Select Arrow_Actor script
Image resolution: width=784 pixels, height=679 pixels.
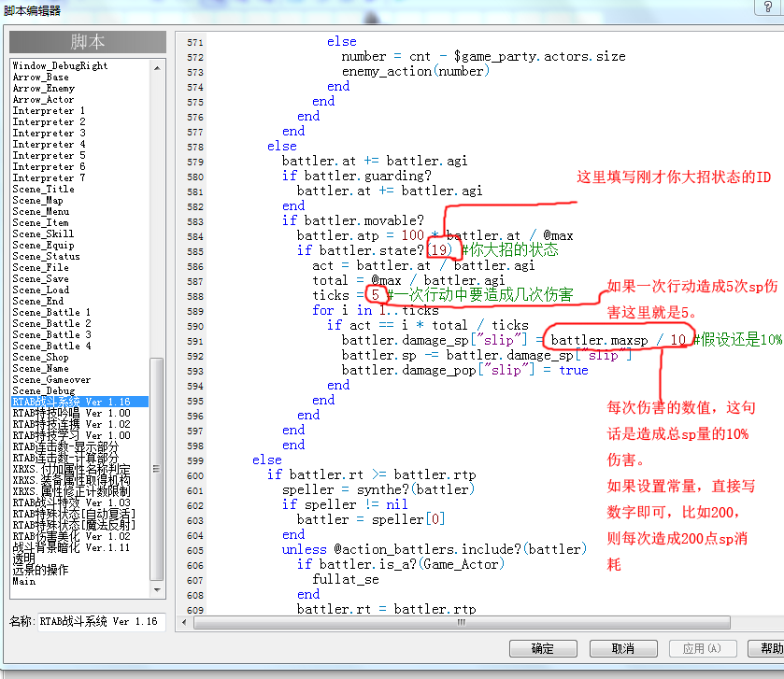(43, 99)
